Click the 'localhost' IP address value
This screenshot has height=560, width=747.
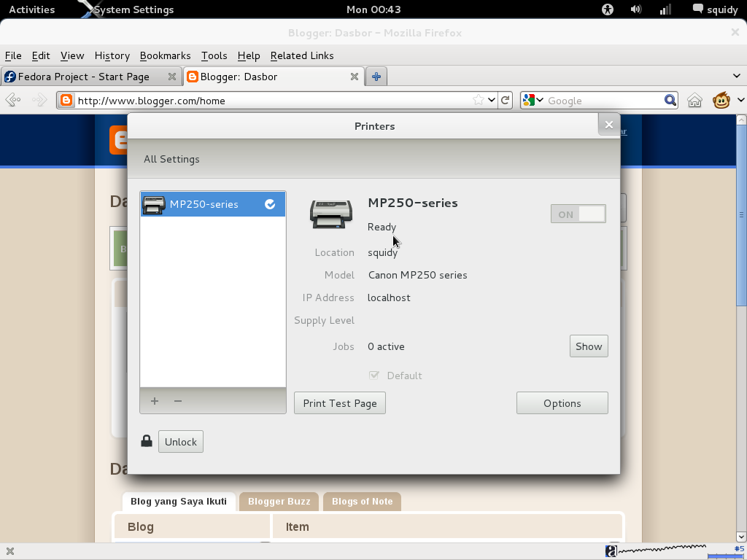pyautogui.click(x=389, y=297)
